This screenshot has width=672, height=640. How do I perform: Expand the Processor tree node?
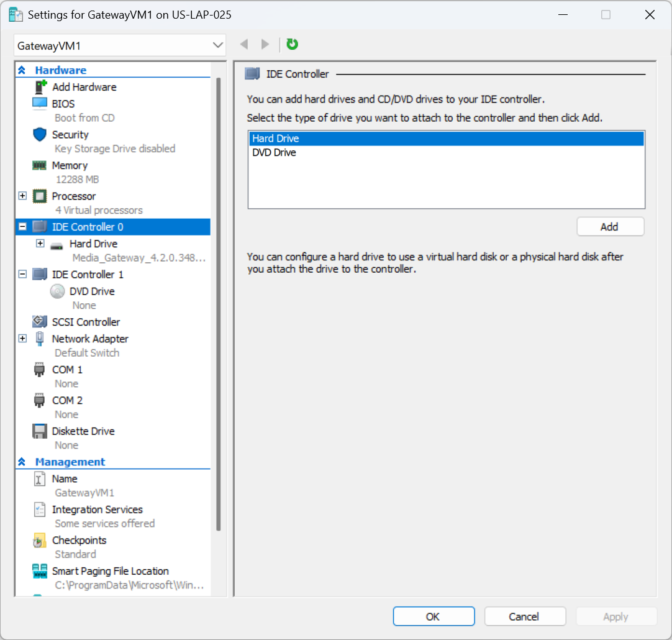tap(23, 196)
